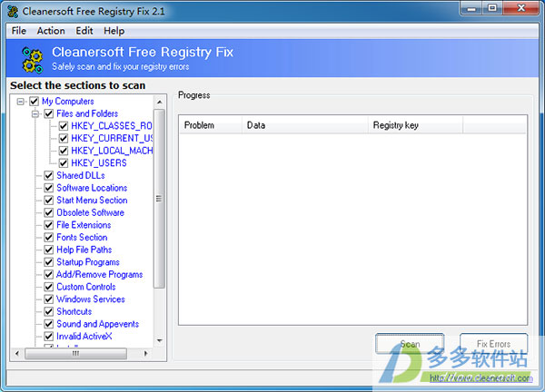This screenshot has height=392, width=545.
Task: Select the Fonts Section label
Action: coord(82,237)
